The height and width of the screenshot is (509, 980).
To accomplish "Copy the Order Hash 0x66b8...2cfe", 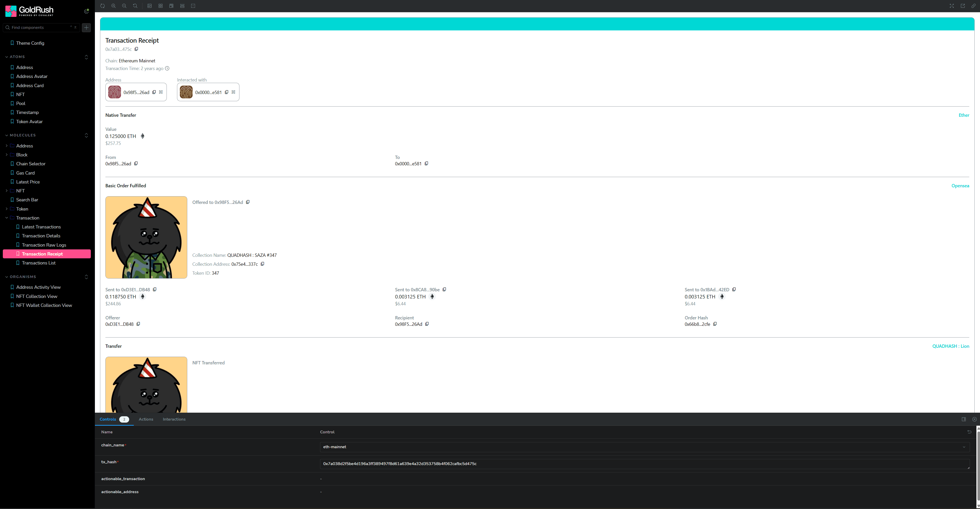I will pos(715,324).
